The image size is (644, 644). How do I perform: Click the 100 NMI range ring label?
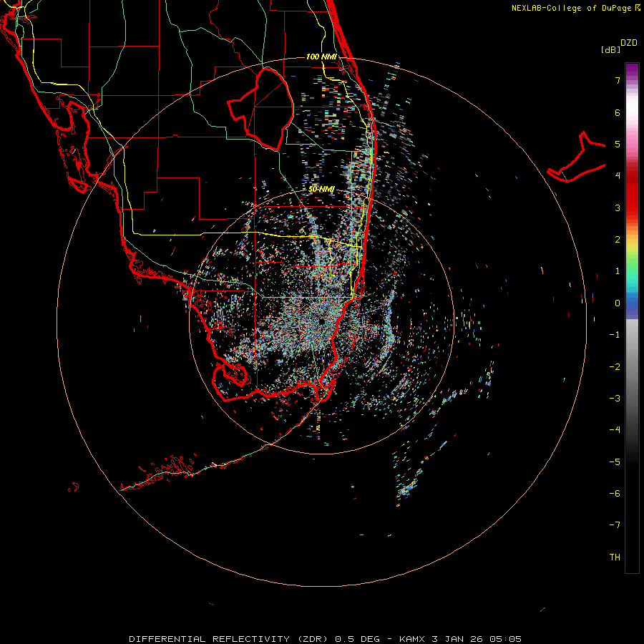tap(321, 57)
